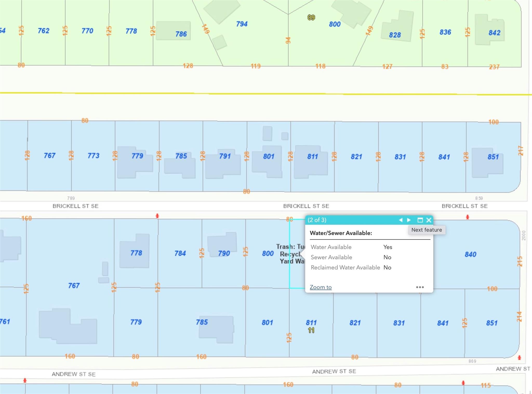Select parcel 794 in the green zone

242,24
